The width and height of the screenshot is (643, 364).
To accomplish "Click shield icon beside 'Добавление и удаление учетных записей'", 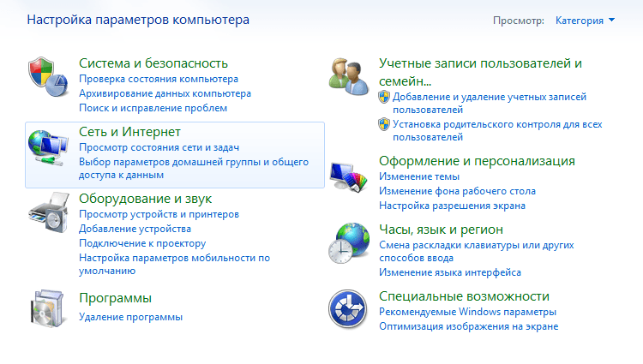I will (384, 97).
